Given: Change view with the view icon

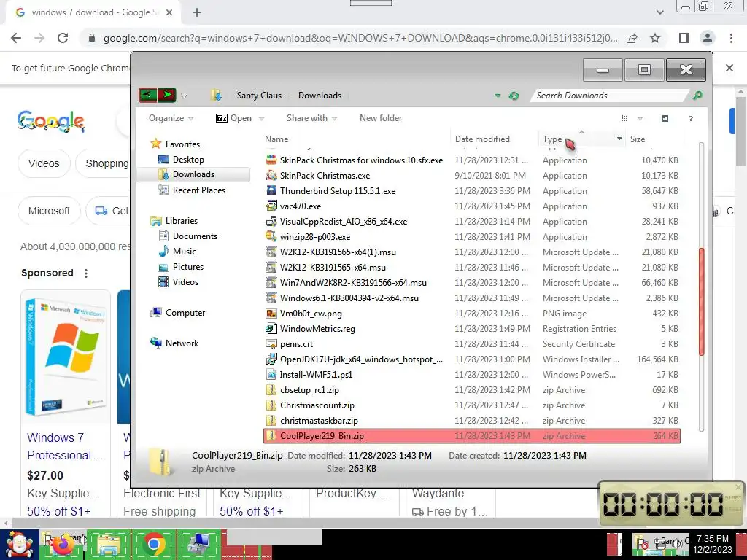Looking at the screenshot, I should pyautogui.click(x=624, y=119).
